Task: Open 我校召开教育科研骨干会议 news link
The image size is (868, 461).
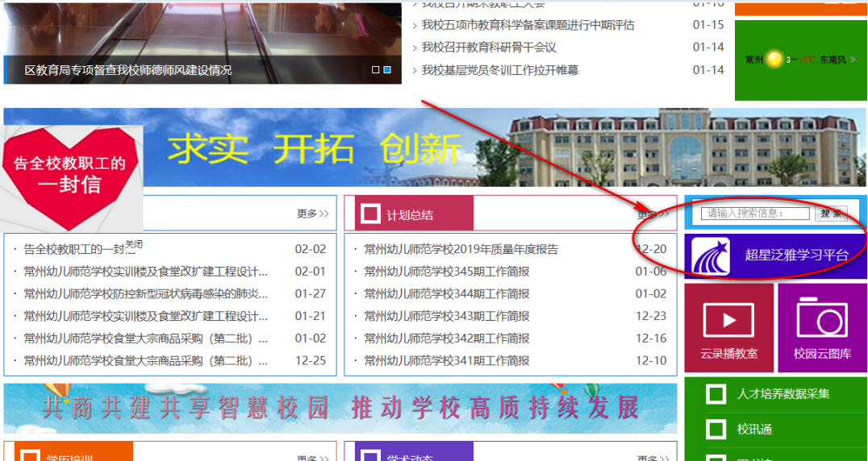Action: (489, 48)
